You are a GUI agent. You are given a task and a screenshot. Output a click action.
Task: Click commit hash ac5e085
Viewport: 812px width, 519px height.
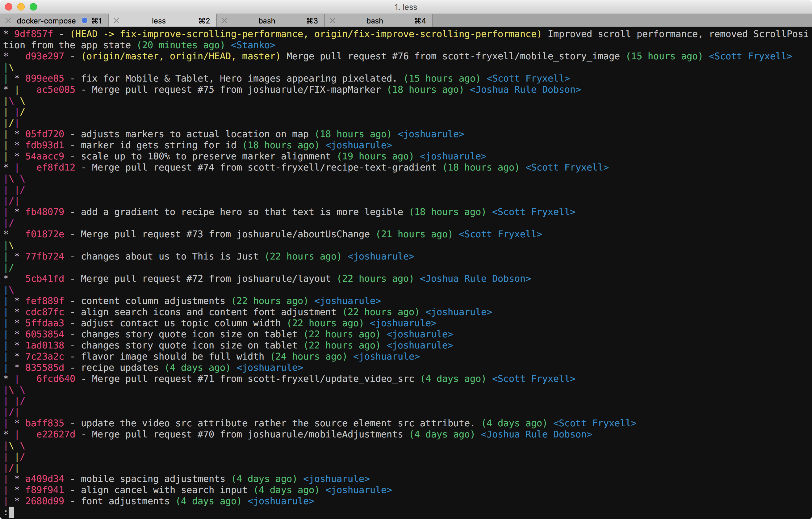tap(56, 90)
